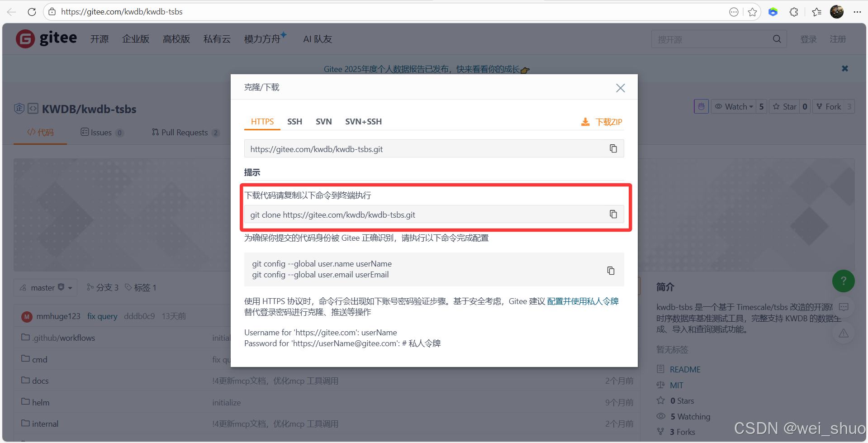This screenshot has width=868, height=443.
Task: Fork the kwdb-tsbs repository
Action: click(829, 107)
